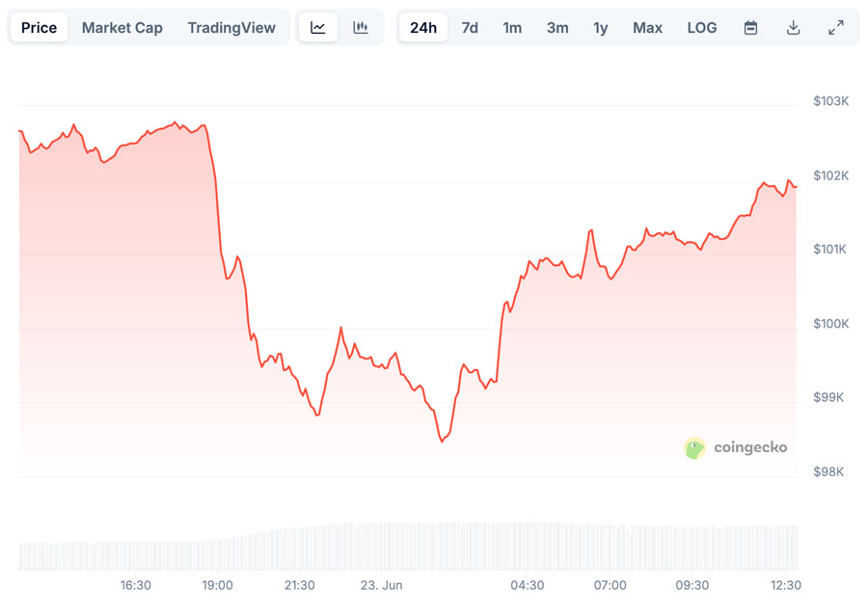Keep the 24h range selected
Image resolution: width=868 pixels, height=611 pixels.
click(422, 27)
